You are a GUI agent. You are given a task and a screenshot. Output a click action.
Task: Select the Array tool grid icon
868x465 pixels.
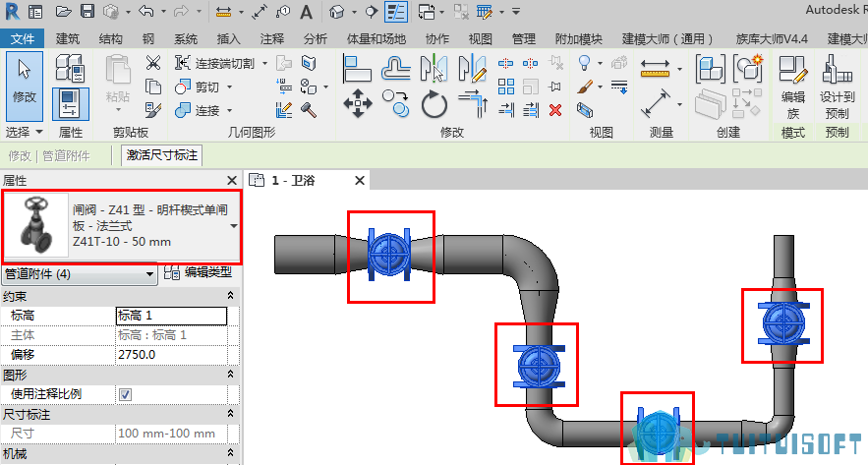coord(506,87)
